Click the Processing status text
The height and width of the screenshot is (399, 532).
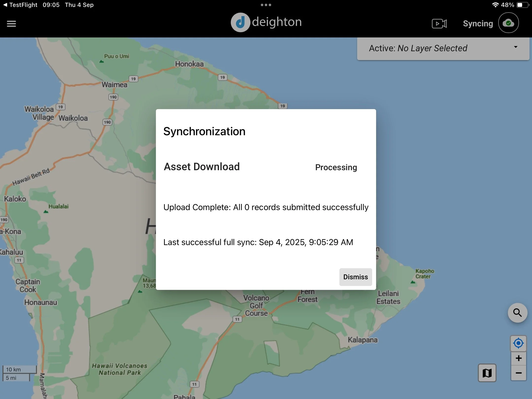point(336,167)
